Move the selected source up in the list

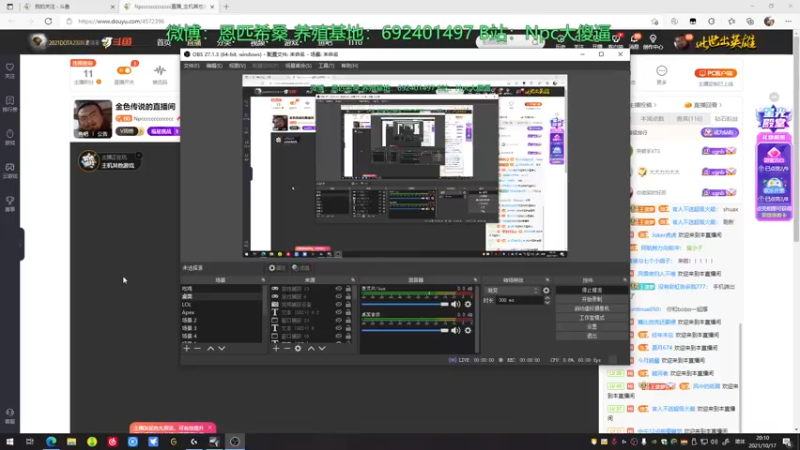311,348
